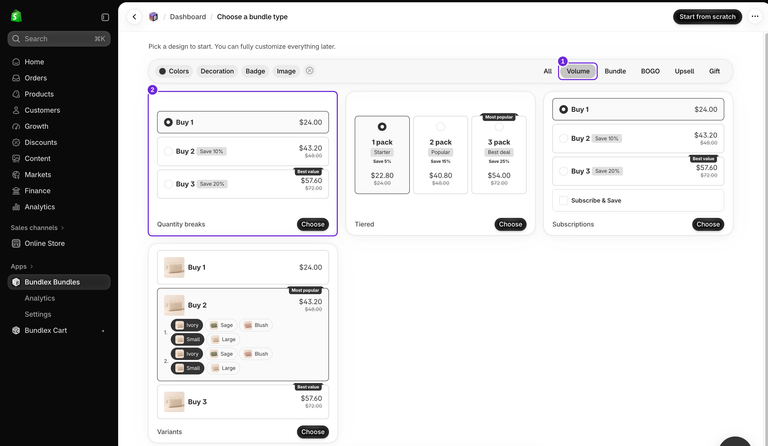Screen dimensions: 768x446
Task: Toggle the Badge filter chip
Action: point(255,71)
